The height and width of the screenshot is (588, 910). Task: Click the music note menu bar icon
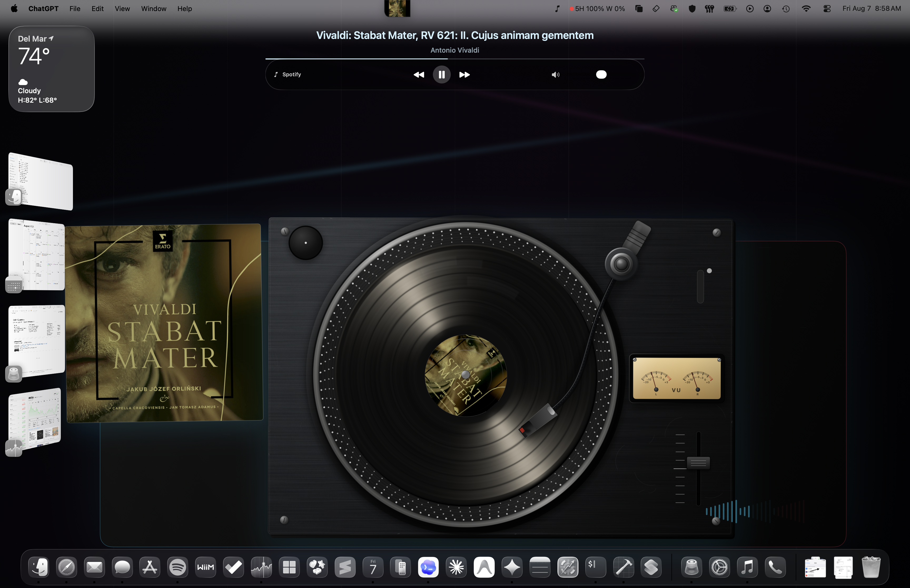(x=557, y=8)
